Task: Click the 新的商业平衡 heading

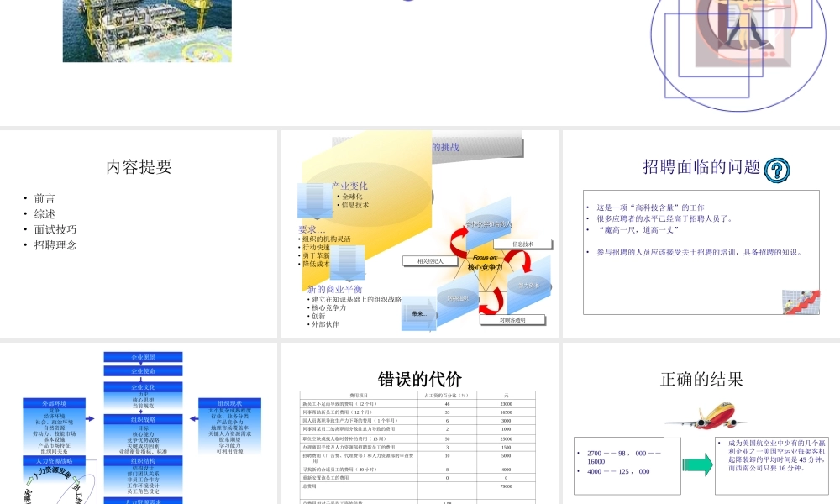Action: tap(335, 289)
